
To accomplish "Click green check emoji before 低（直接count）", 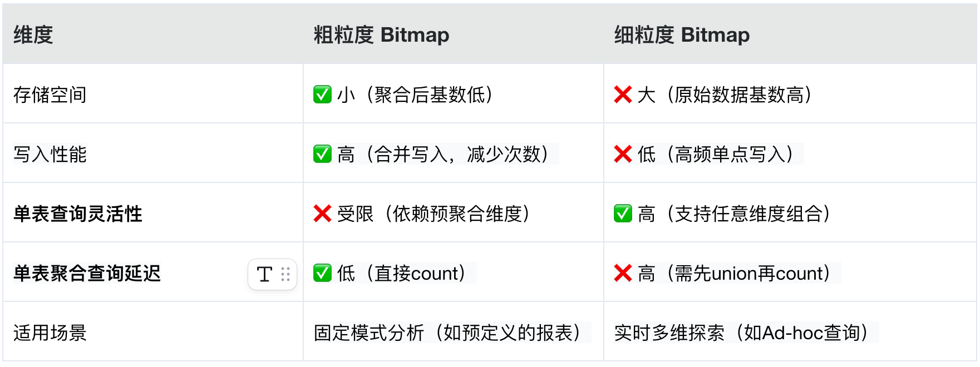I will (x=322, y=273).
